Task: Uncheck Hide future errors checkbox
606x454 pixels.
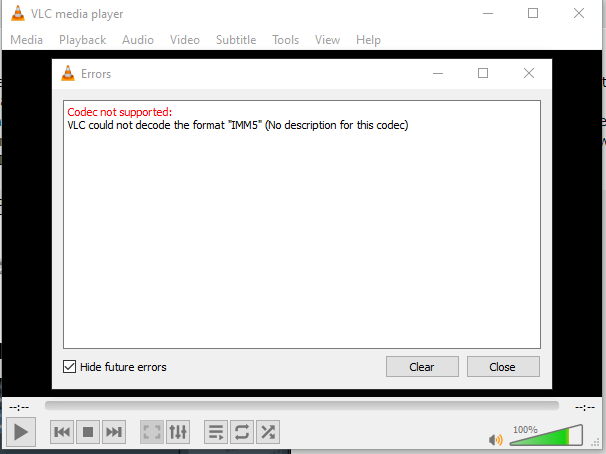Action: pyautogui.click(x=69, y=366)
